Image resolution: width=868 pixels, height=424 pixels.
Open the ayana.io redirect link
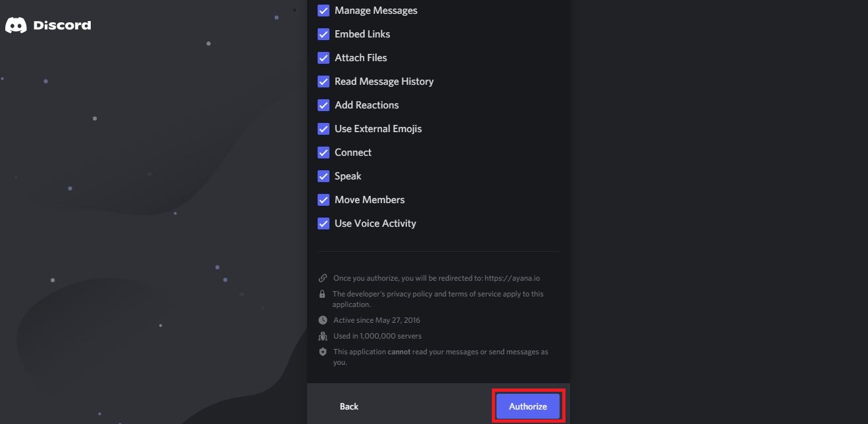click(512, 277)
